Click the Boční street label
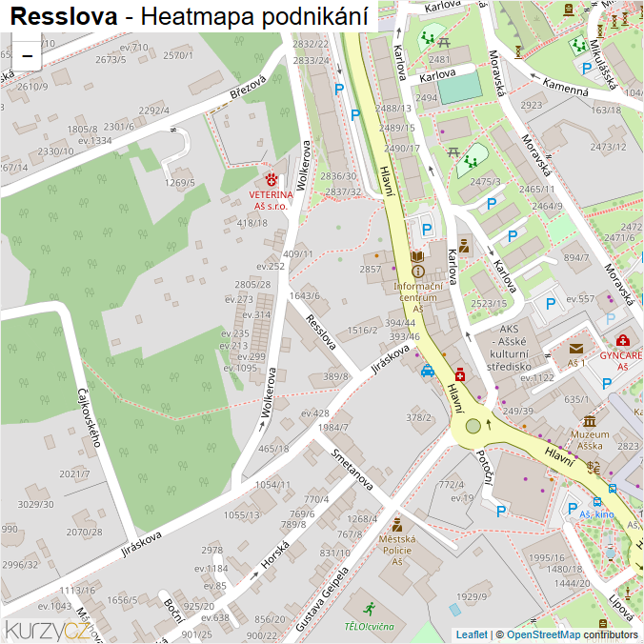The height and width of the screenshot is (644, 644). point(173,611)
